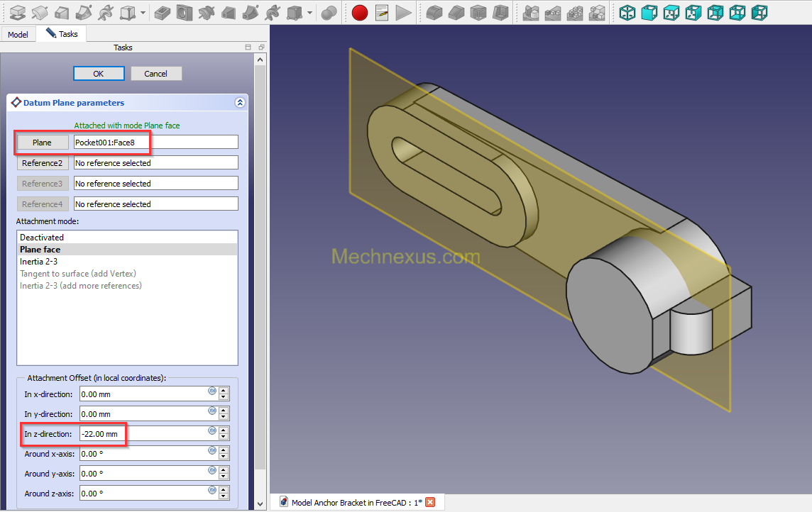Image resolution: width=812 pixels, height=512 pixels.
Task: Select the Additive helix tool icon
Action: coord(106,13)
